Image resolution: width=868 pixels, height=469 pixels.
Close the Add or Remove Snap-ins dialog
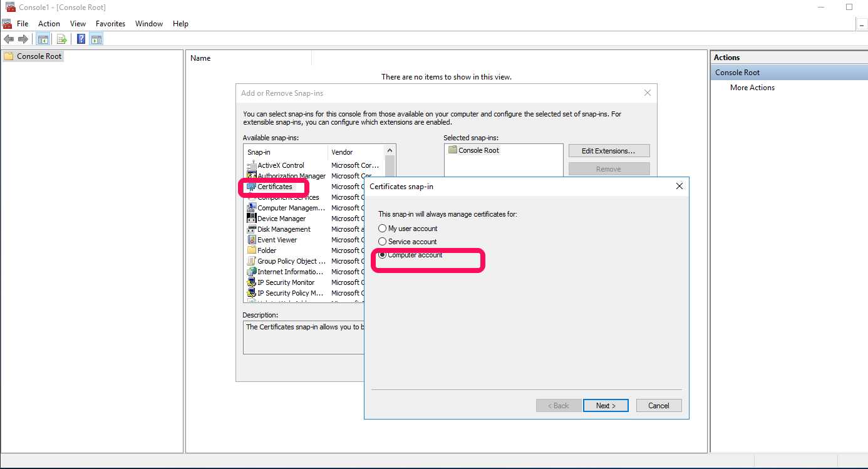tap(648, 93)
